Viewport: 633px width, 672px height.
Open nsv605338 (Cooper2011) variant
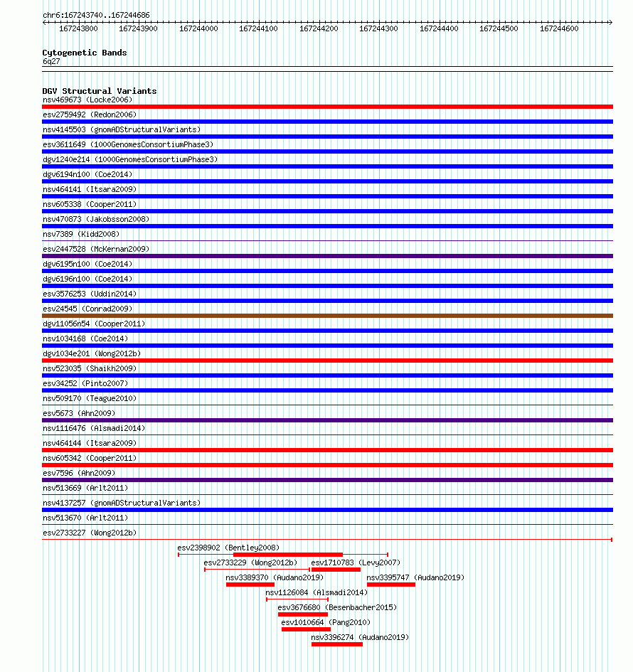coord(90,204)
